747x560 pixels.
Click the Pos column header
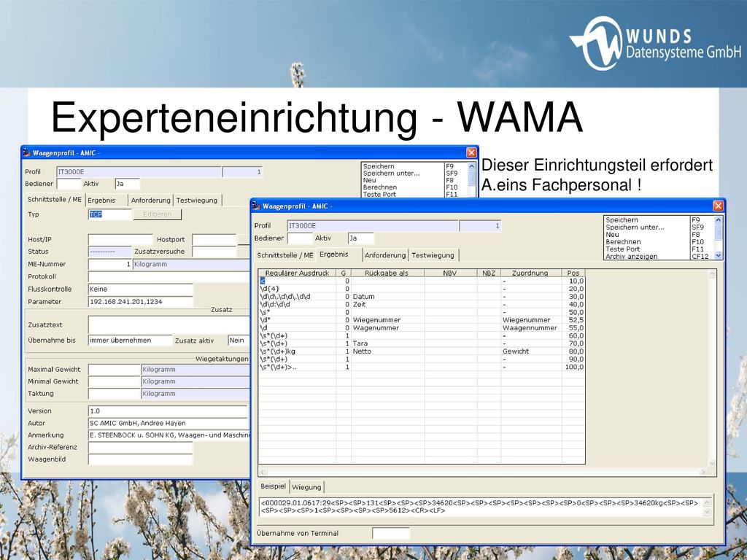click(573, 273)
